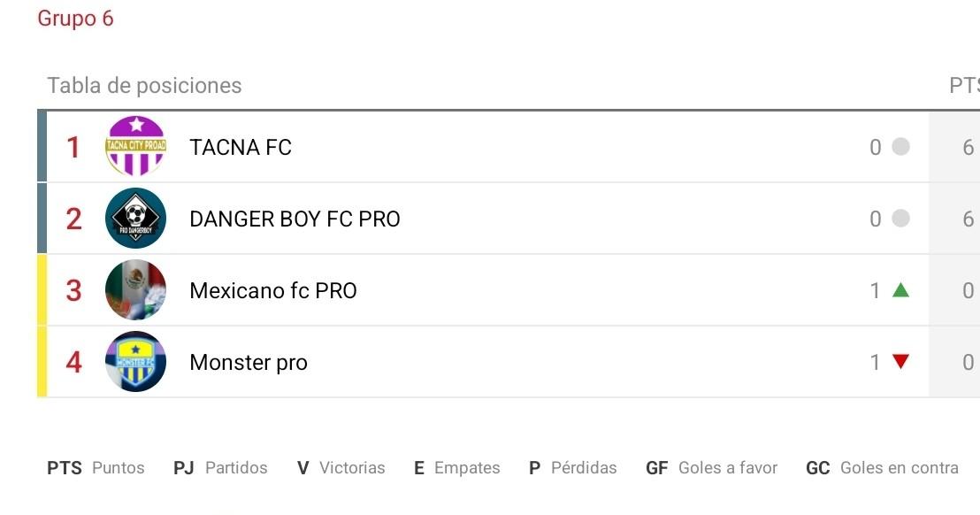Click the GC Goles en contra legend
The image size is (980, 515).
882,468
